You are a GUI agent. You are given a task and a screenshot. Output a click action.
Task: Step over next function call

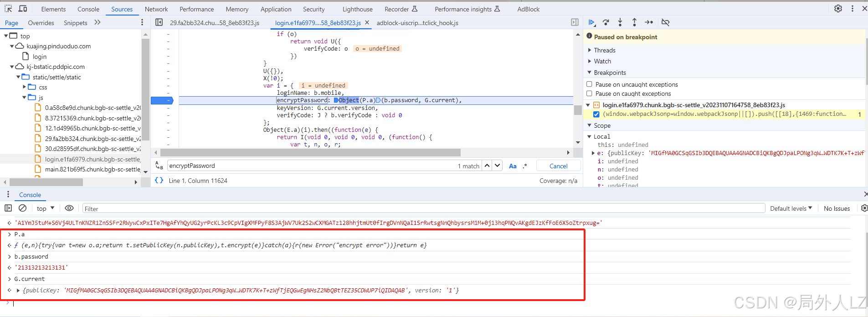pos(606,22)
